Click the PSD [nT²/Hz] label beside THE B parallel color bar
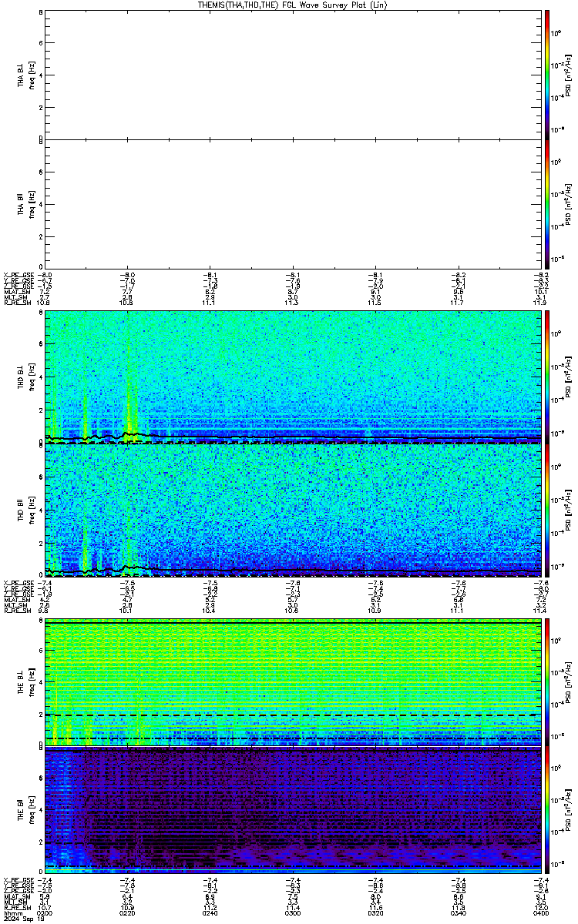The image size is (578, 924). (568, 811)
